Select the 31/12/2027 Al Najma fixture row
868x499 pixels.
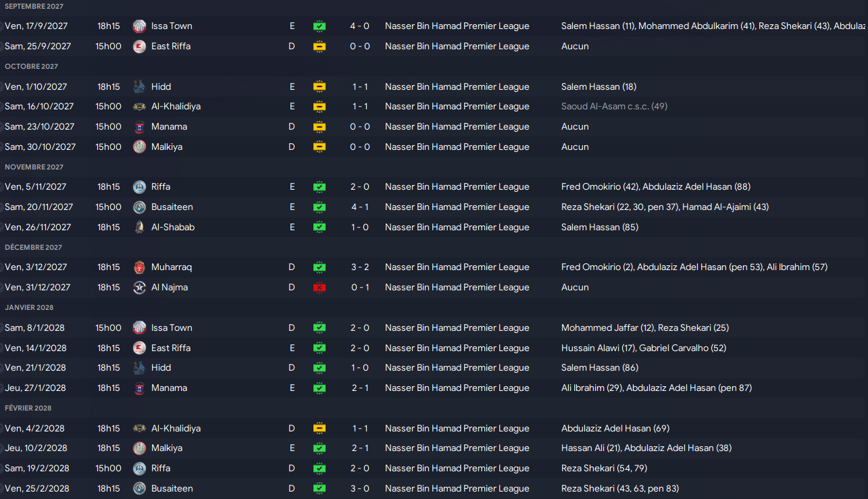[x=434, y=288]
